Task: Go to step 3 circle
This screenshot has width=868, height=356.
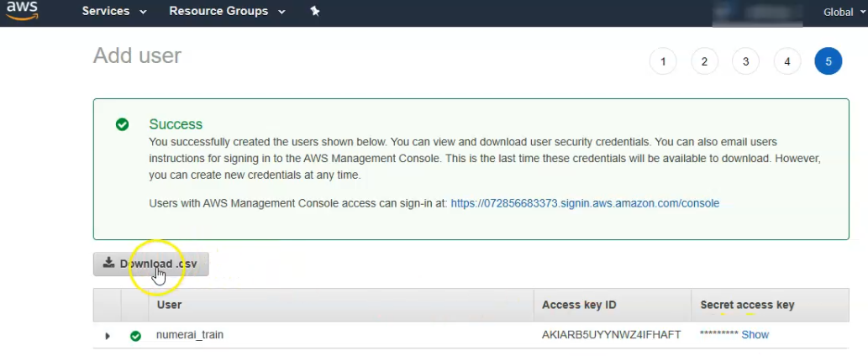Action: [745, 61]
